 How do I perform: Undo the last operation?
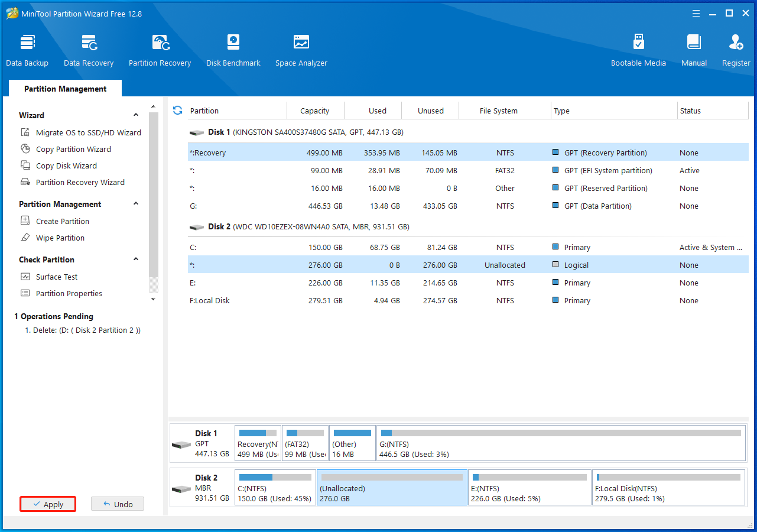point(118,504)
